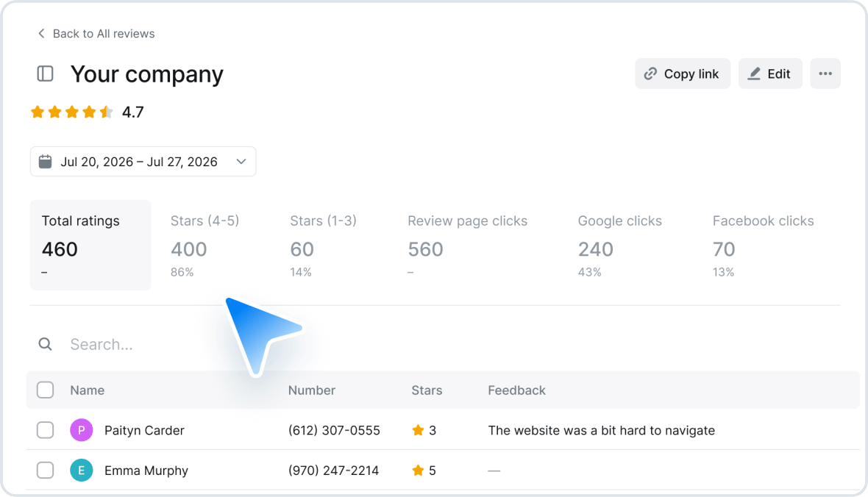Open the three-dots more options menu
The height and width of the screenshot is (497, 868).
click(x=825, y=74)
